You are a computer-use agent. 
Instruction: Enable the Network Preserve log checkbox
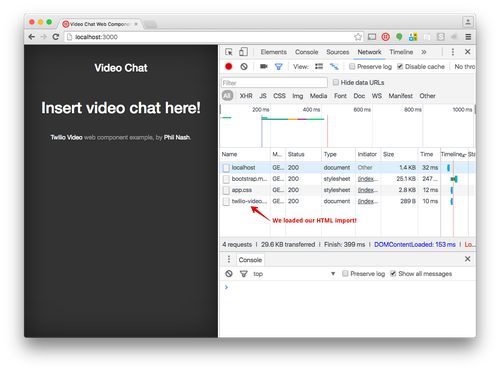click(352, 66)
